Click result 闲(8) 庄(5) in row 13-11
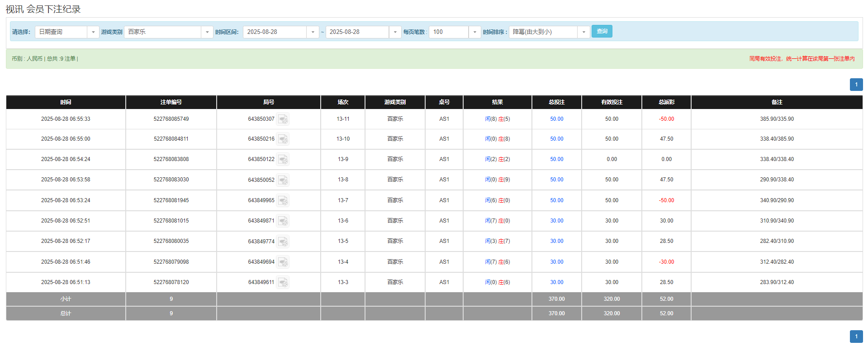868x351 pixels. coord(498,119)
